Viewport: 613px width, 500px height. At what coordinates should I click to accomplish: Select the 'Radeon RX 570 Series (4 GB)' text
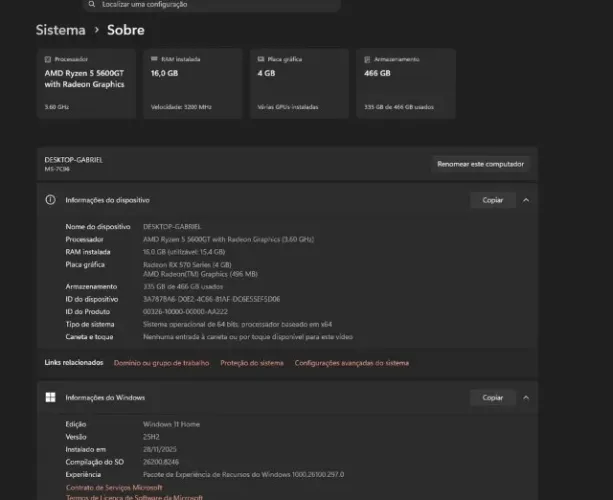tap(187, 265)
